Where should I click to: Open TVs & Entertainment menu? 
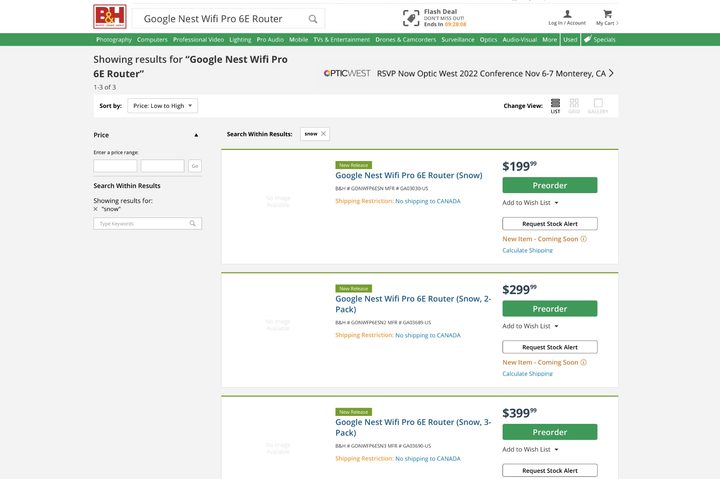point(342,39)
